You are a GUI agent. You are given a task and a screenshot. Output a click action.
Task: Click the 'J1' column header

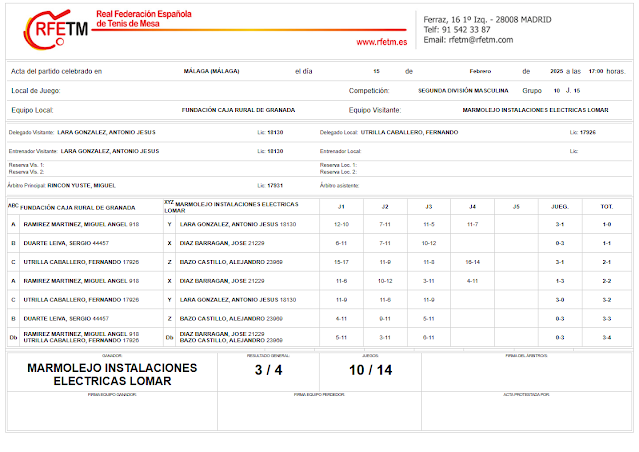tap(342, 207)
